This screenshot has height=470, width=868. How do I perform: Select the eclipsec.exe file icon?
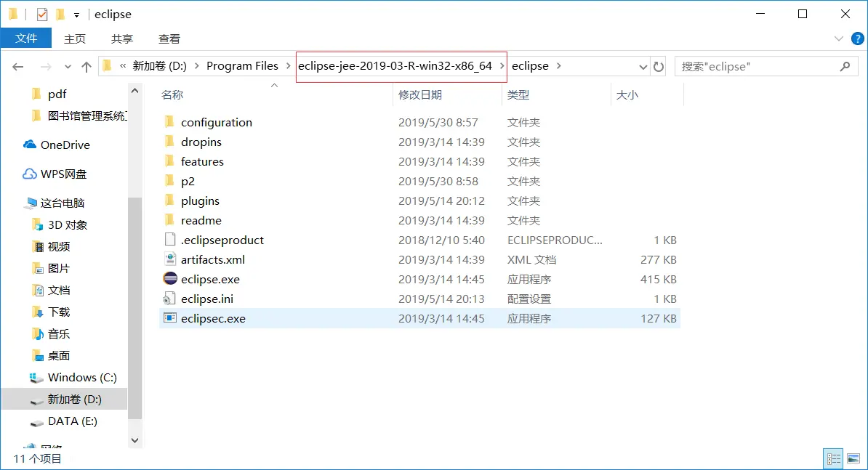(170, 318)
